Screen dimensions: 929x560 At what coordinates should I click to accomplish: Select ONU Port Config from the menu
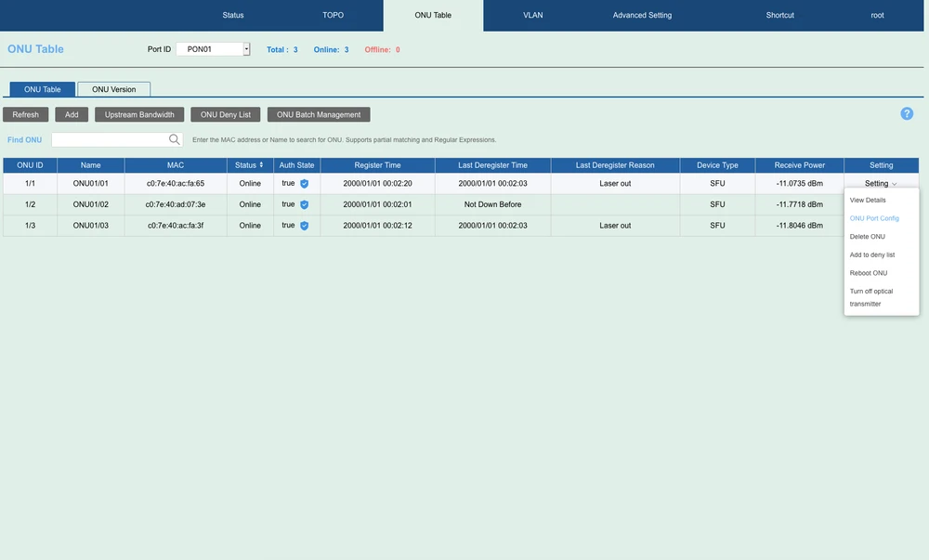point(874,218)
